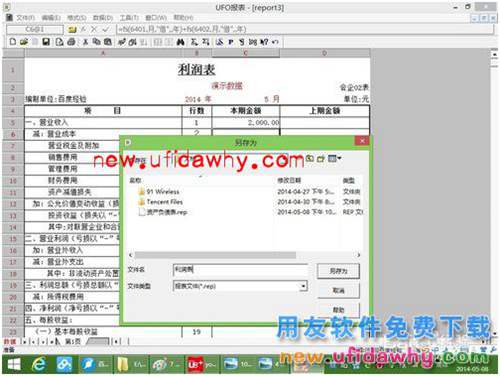Open the 文件(F) menu

pyautogui.click(x=25, y=17)
